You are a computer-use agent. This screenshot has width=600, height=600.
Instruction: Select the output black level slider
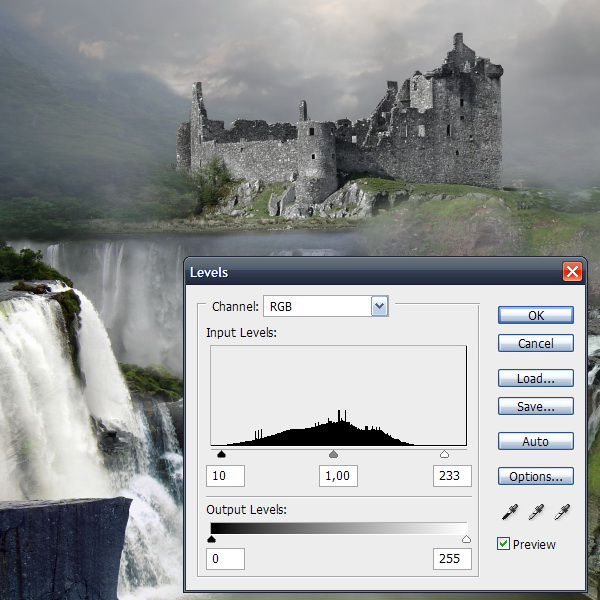[x=211, y=540]
